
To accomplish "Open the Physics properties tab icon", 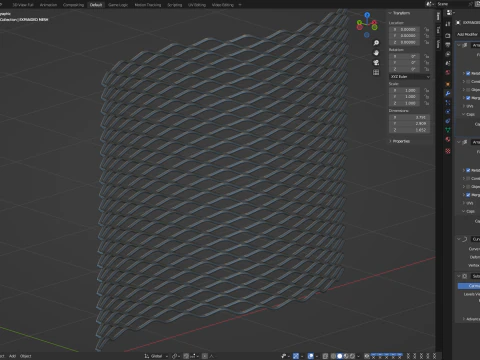I will tap(448, 112).
